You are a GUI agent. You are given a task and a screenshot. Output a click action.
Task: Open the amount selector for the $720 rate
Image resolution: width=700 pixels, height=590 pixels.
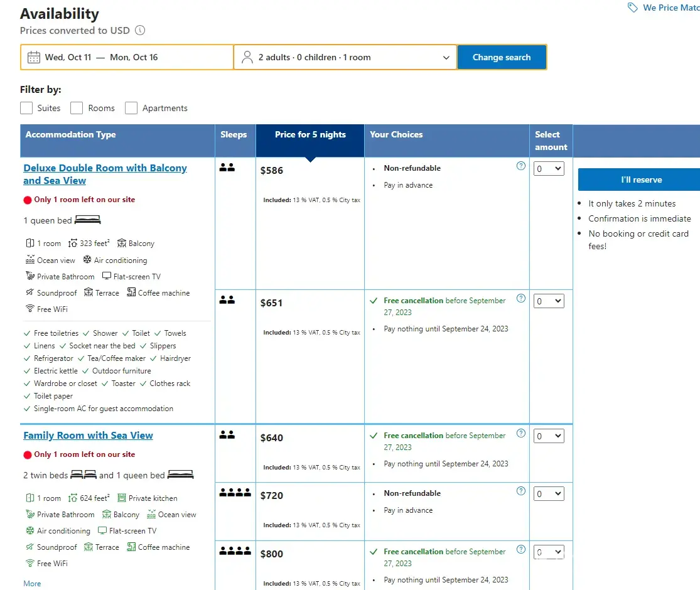pyautogui.click(x=549, y=494)
